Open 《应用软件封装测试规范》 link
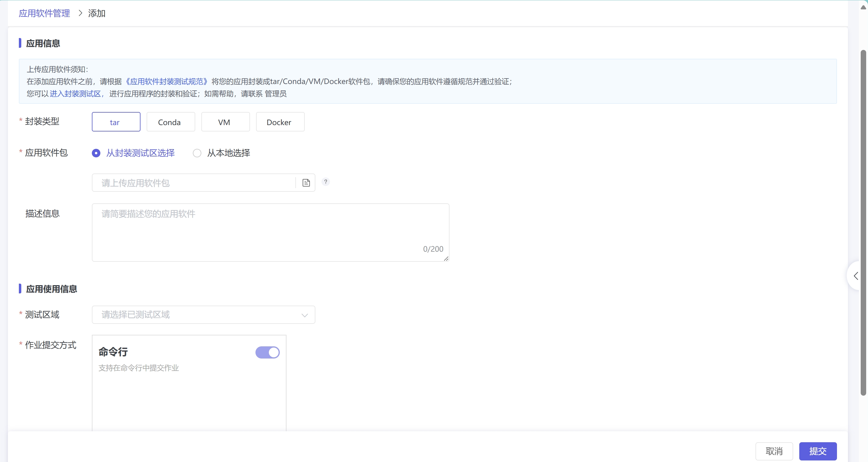 166,82
